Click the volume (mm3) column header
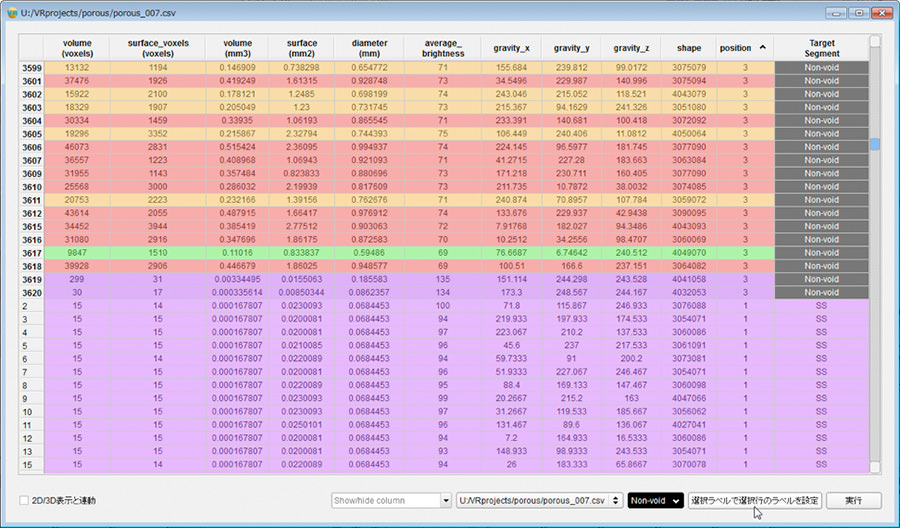The image size is (900, 528). [238, 48]
